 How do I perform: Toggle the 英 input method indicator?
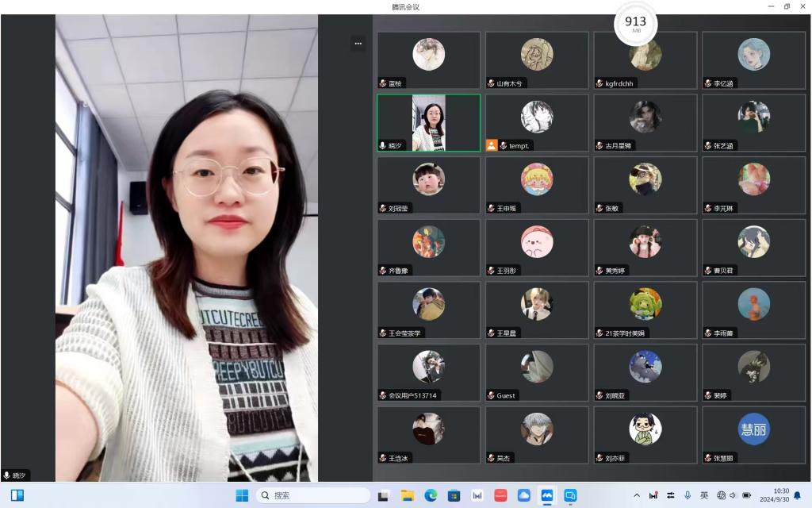704,495
